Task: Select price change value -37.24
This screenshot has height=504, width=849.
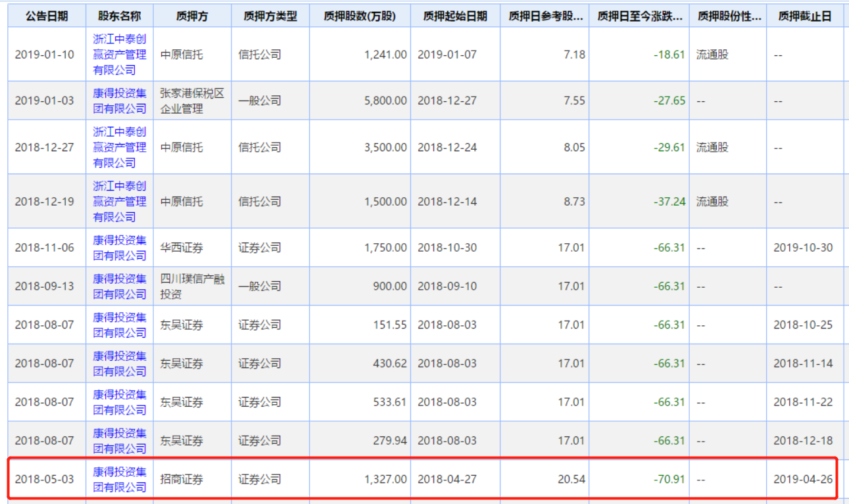Action: 669,201
